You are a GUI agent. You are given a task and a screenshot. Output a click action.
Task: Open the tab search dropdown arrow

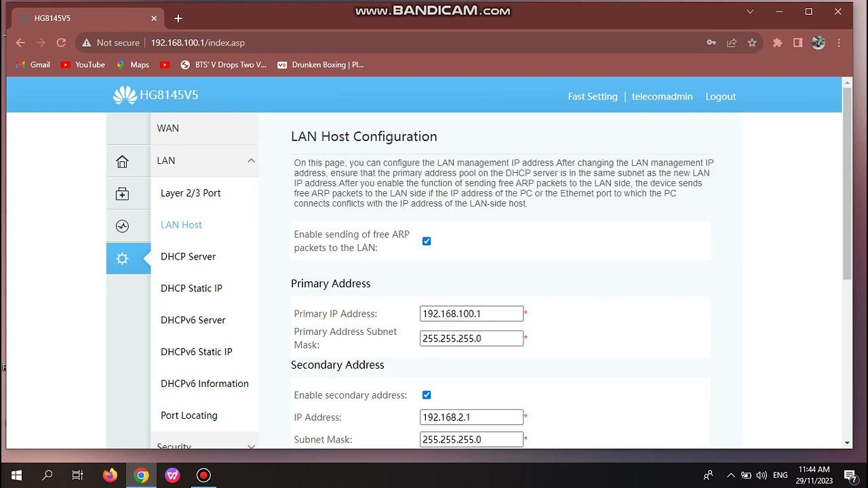click(x=750, y=12)
